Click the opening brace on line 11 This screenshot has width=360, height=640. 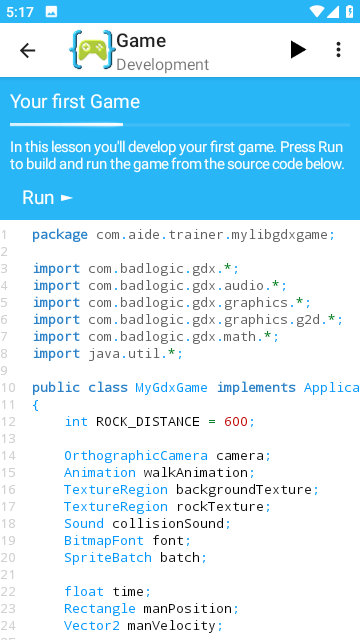(x=36, y=405)
